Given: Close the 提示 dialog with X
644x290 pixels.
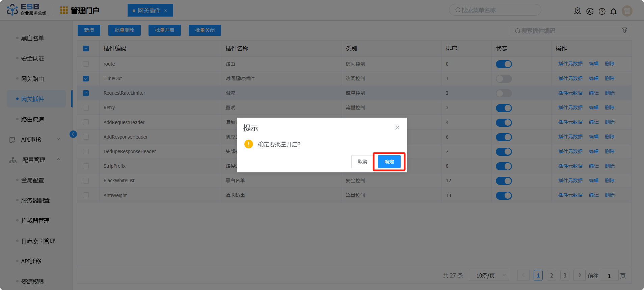Looking at the screenshot, I should coord(397,128).
